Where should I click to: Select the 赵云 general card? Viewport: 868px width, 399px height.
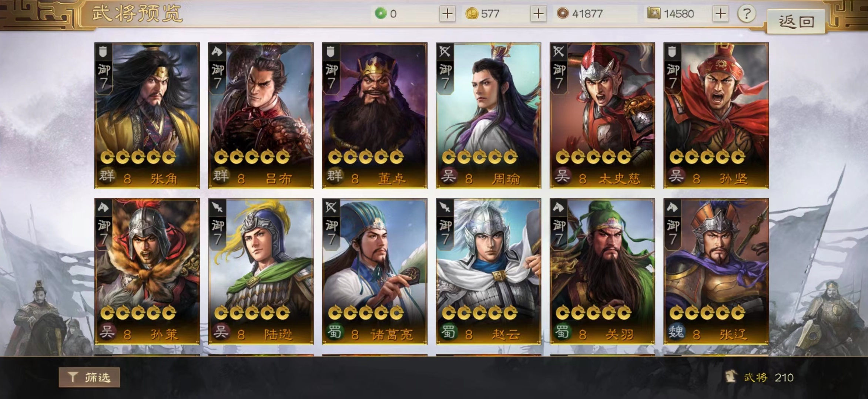pyautogui.click(x=489, y=271)
